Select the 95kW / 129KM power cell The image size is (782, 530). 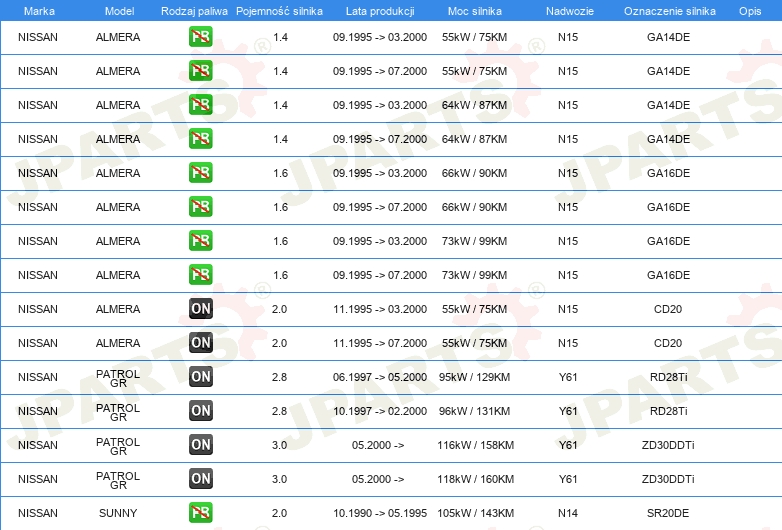pyautogui.click(x=474, y=377)
